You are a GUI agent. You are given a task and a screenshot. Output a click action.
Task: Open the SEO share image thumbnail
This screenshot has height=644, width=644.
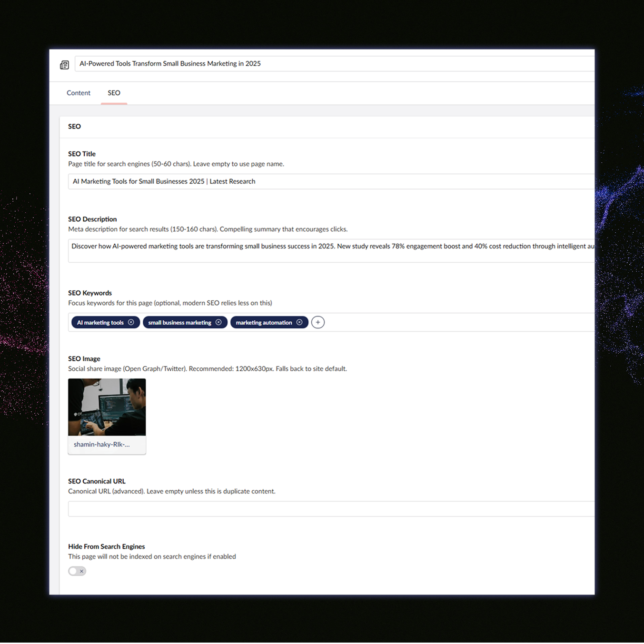click(x=107, y=407)
